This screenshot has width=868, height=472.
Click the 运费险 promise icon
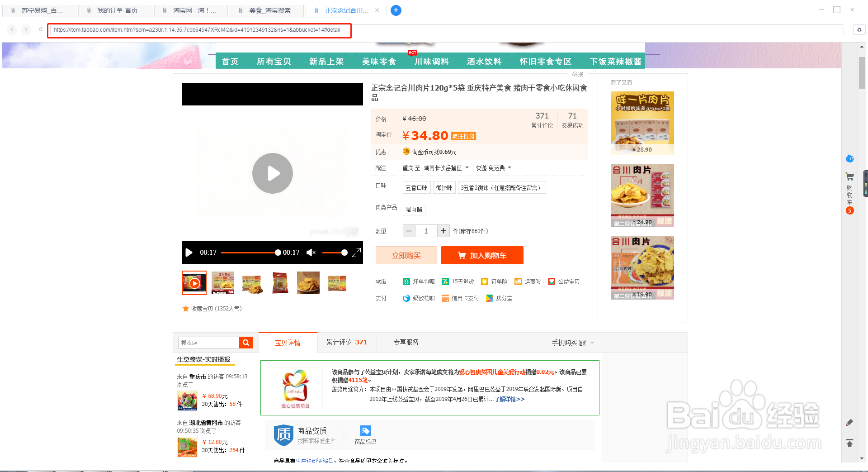coord(518,281)
